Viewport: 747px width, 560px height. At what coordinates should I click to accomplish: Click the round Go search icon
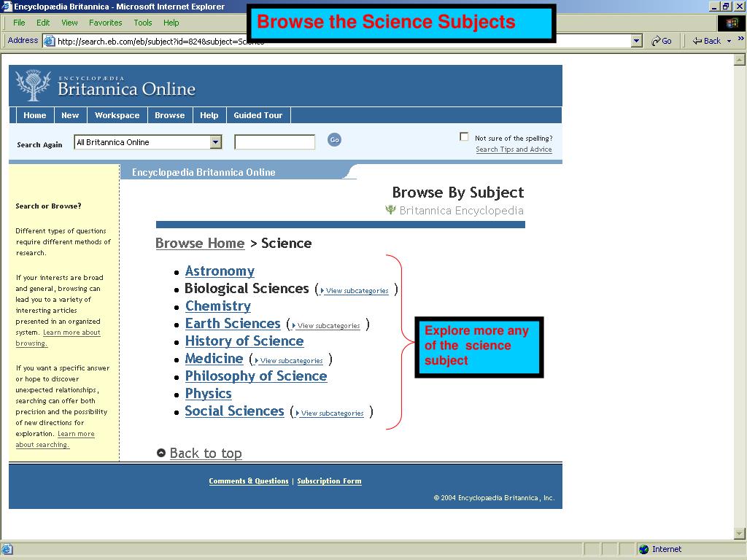(334, 139)
